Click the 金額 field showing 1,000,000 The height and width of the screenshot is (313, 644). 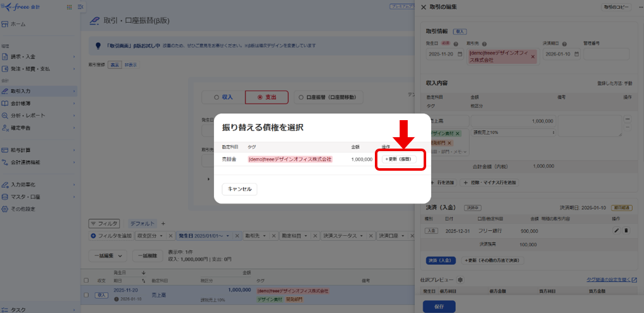pos(513,121)
